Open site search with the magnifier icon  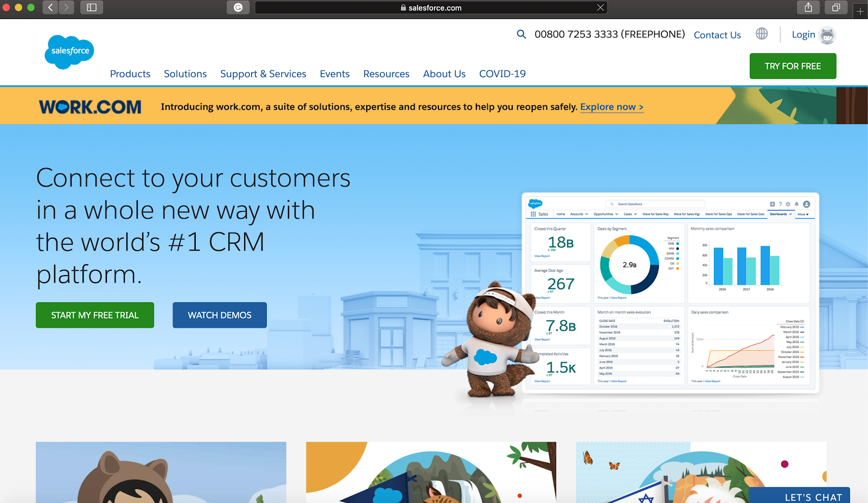(x=521, y=34)
